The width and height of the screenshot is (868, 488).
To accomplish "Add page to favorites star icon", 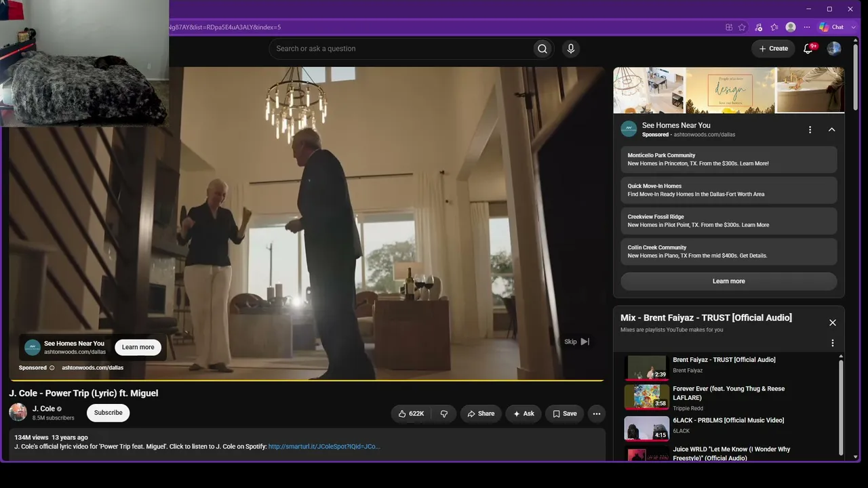I will point(742,27).
